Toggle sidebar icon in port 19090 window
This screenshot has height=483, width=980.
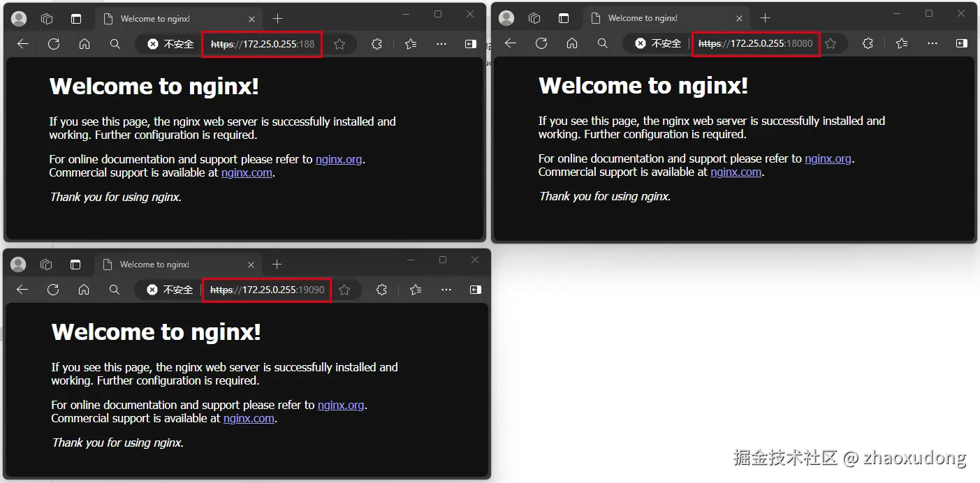pos(476,290)
